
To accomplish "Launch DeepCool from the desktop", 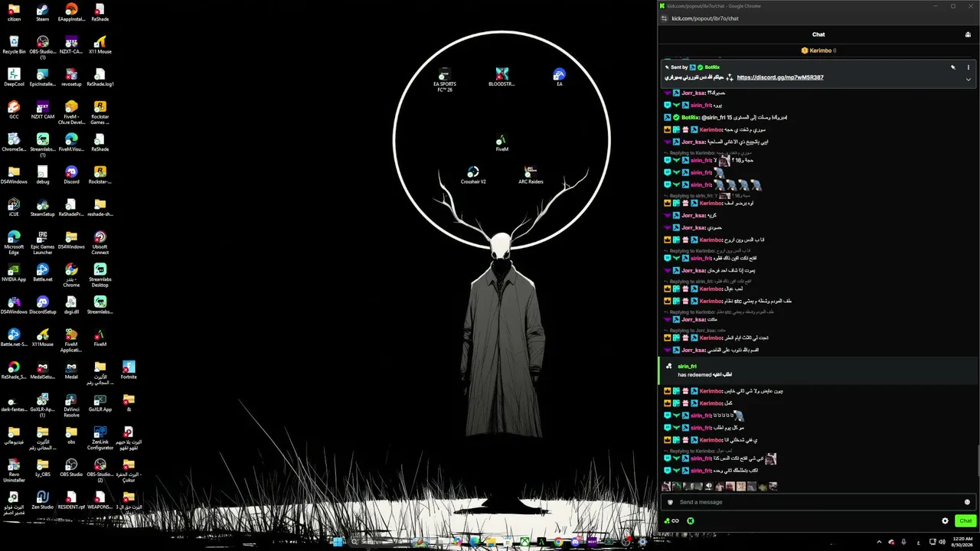I will coord(14,77).
